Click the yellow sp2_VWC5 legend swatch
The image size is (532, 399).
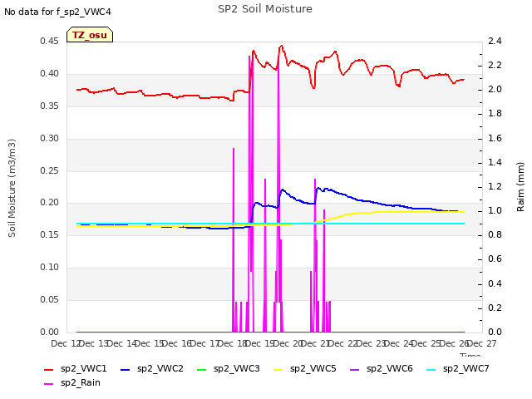pyautogui.click(x=278, y=369)
